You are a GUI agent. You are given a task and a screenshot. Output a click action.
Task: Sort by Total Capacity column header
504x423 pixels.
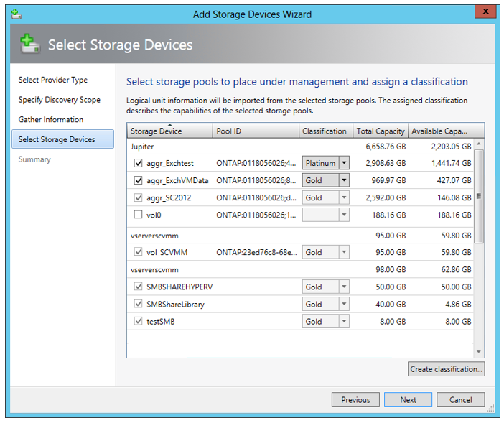tap(381, 131)
